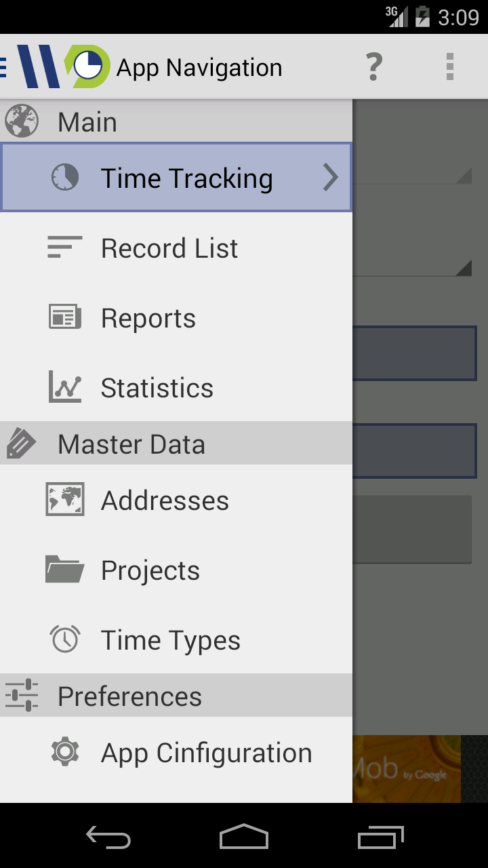Tap the App Navigation title
488x868 pixels.
coord(199,68)
